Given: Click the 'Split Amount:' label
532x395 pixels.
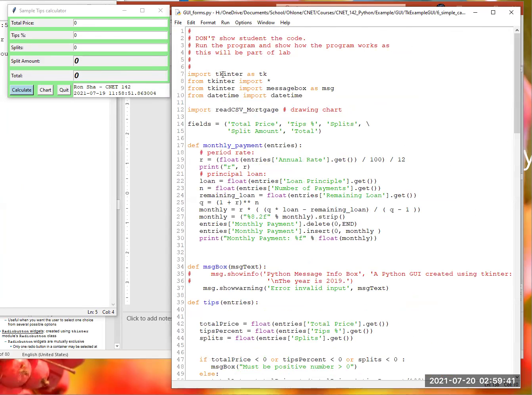Looking at the screenshot, I should pos(25,61).
